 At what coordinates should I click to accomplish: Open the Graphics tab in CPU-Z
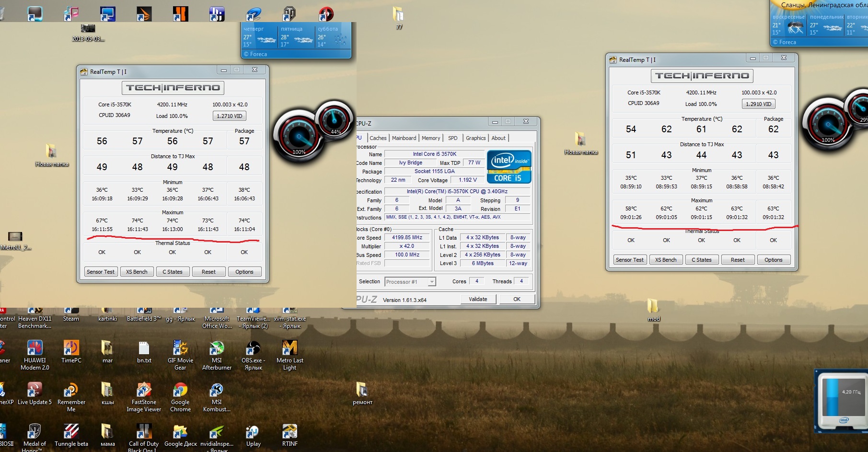(475, 138)
